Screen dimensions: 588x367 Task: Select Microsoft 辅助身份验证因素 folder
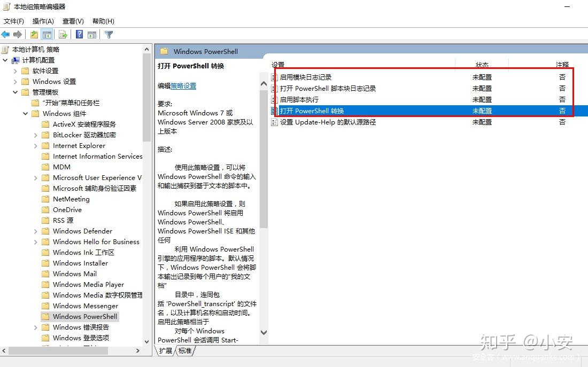click(x=95, y=188)
